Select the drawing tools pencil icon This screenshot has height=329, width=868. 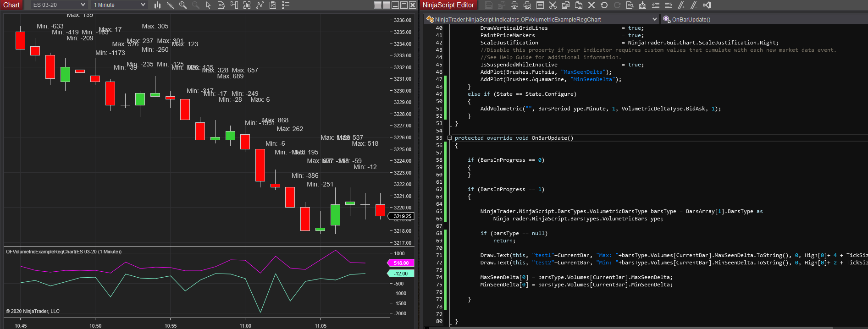click(x=170, y=5)
